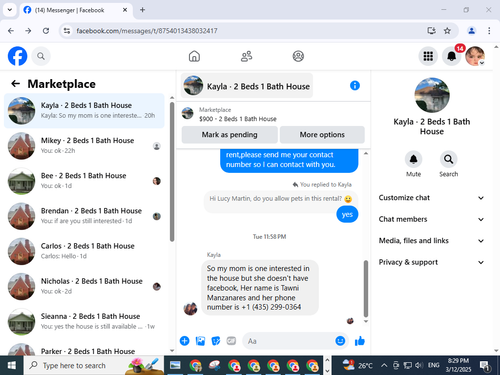Open notifications bell with 14 badge
The width and height of the screenshot is (500, 375).
452,56
